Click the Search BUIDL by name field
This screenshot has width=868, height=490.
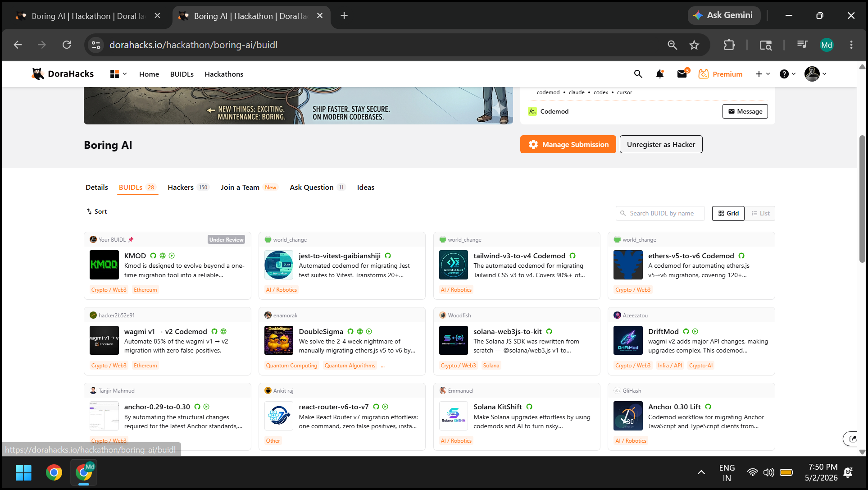[x=660, y=213]
